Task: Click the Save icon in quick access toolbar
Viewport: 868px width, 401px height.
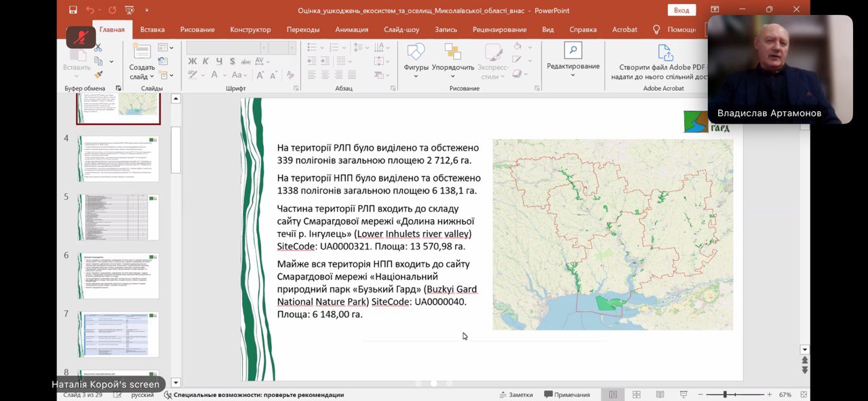Action: tap(73, 10)
